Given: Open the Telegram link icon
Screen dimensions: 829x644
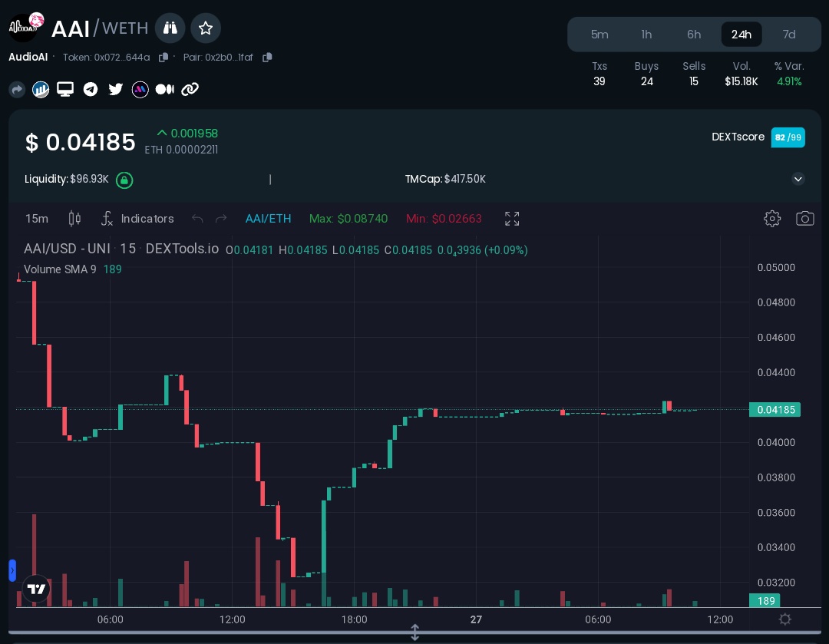Looking at the screenshot, I should [91, 89].
